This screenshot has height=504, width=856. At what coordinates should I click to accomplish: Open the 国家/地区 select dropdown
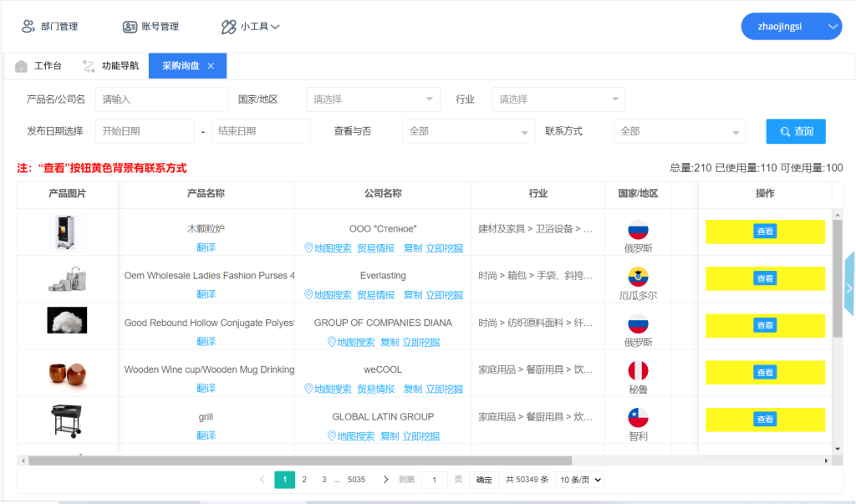pos(373,99)
